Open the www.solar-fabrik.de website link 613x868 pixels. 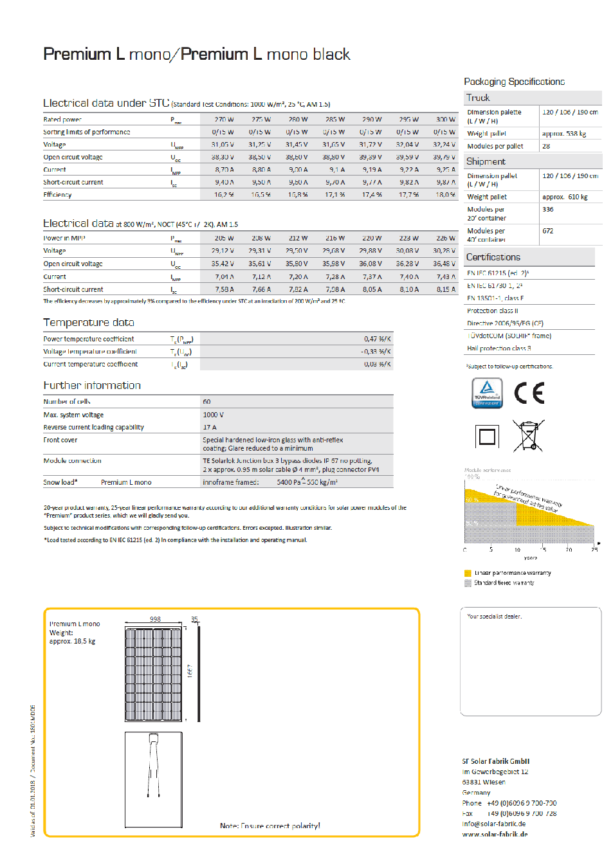coord(495,834)
